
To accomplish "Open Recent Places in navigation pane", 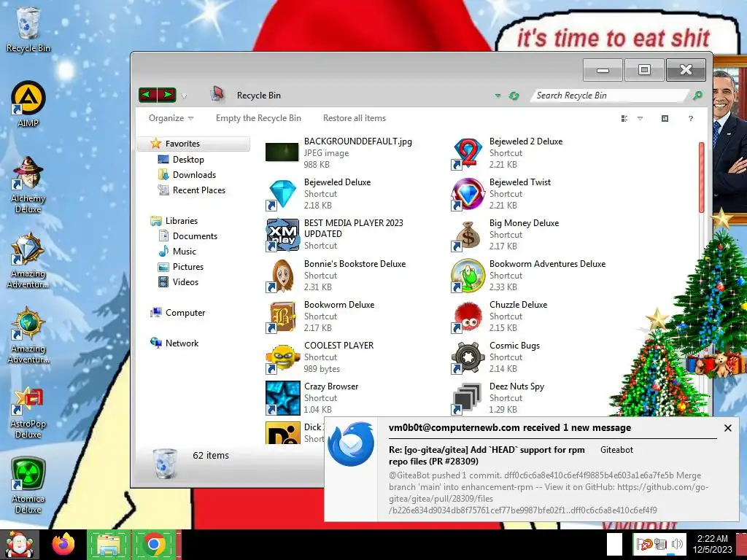I will (198, 190).
